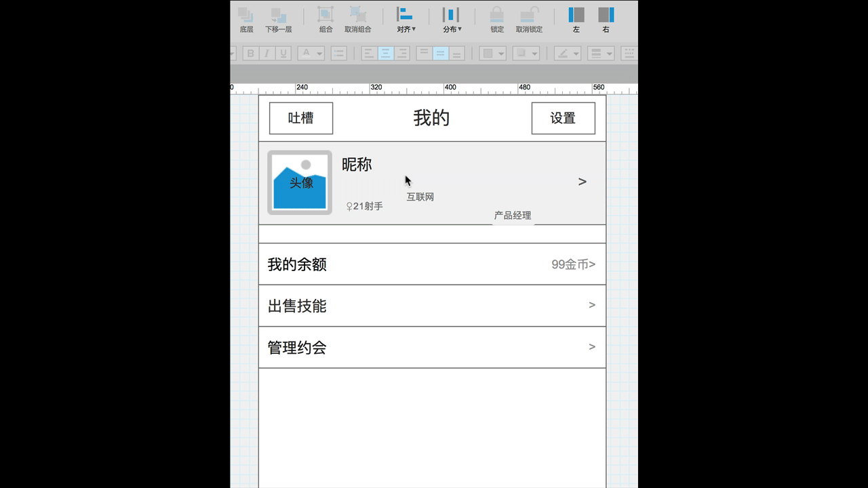The image size is (868, 488).
Task: Toggle Bold text formatting
Action: pyautogui.click(x=251, y=54)
